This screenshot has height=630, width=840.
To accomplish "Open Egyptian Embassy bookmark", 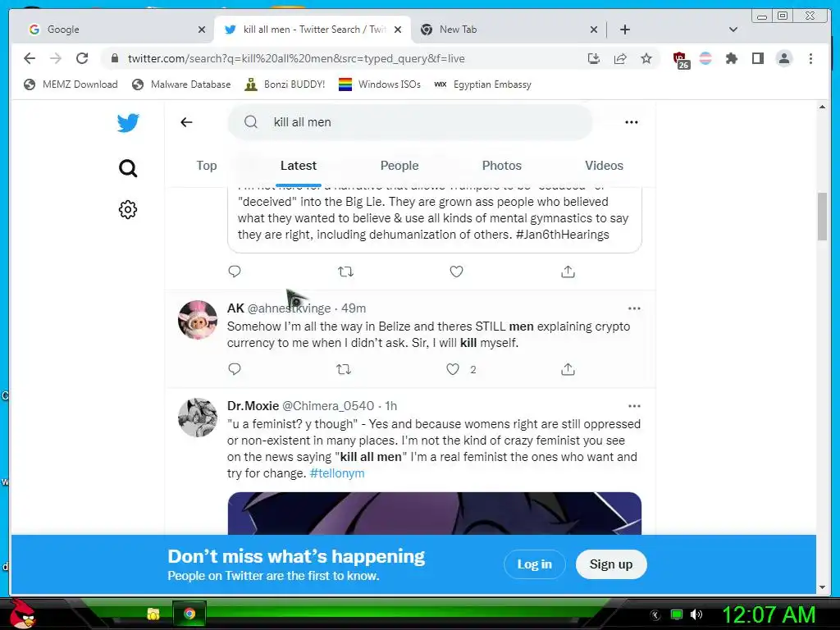I will [482, 84].
